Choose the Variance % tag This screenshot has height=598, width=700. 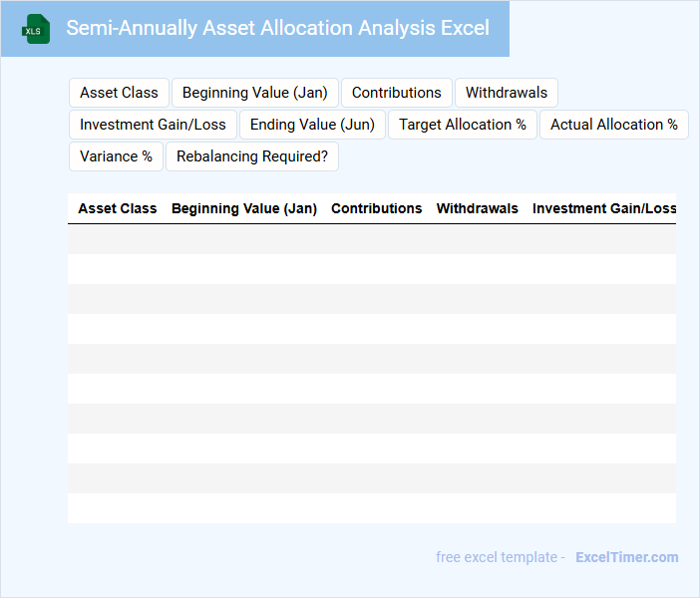(116, 156)
